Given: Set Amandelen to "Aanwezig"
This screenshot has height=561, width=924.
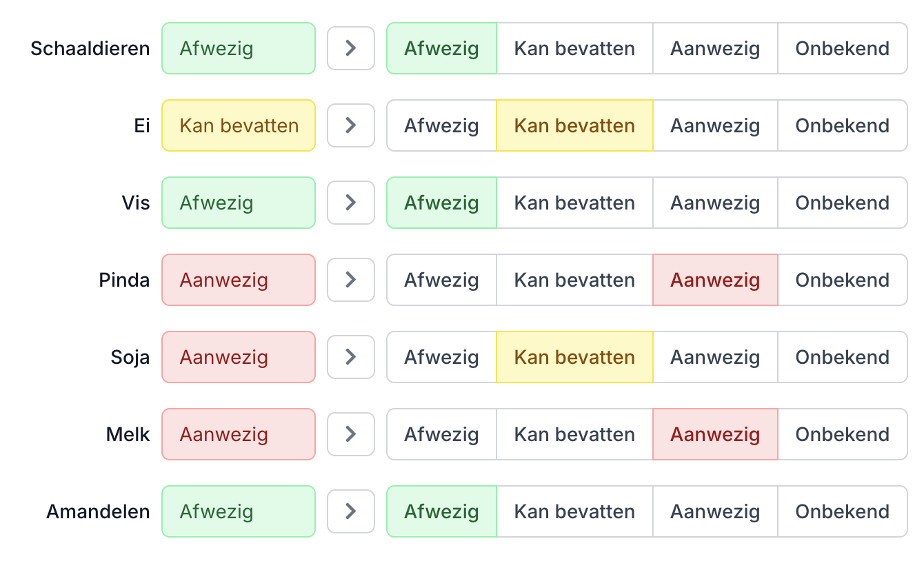Looking at the screenshot, I should pyautogui.click(x=715, y=511).
